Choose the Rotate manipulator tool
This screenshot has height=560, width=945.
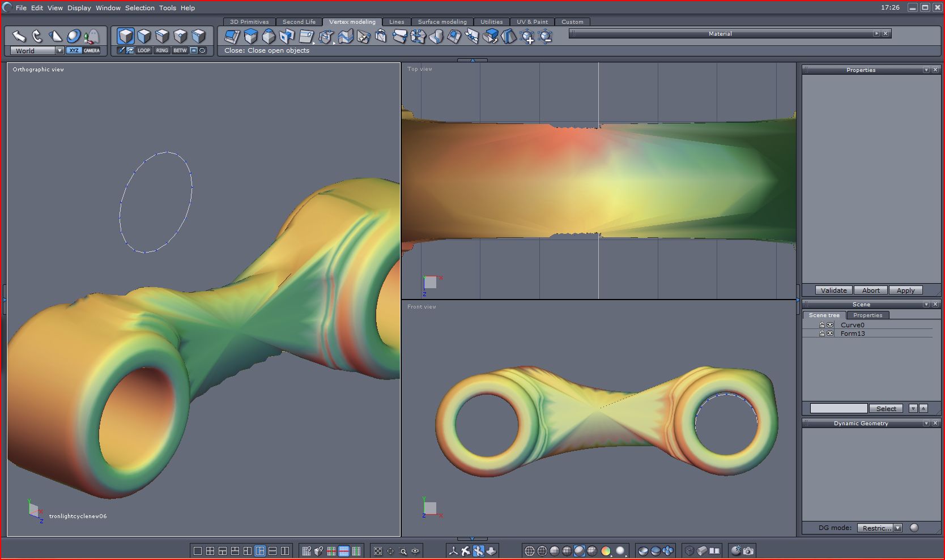[x=37, y=36]
